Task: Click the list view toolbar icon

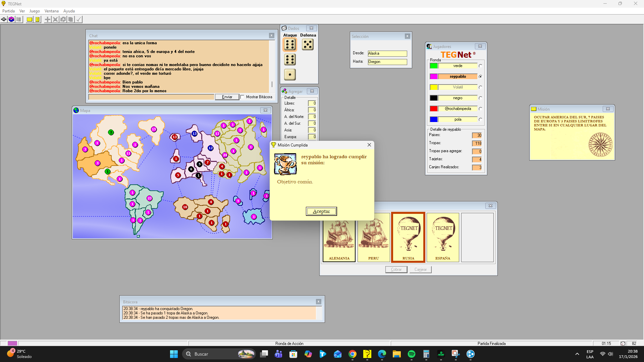Action: point(19,19)
